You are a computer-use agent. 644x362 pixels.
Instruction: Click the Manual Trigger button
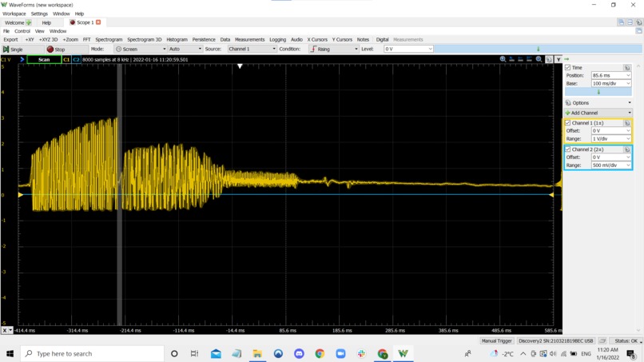coord(496,340)
